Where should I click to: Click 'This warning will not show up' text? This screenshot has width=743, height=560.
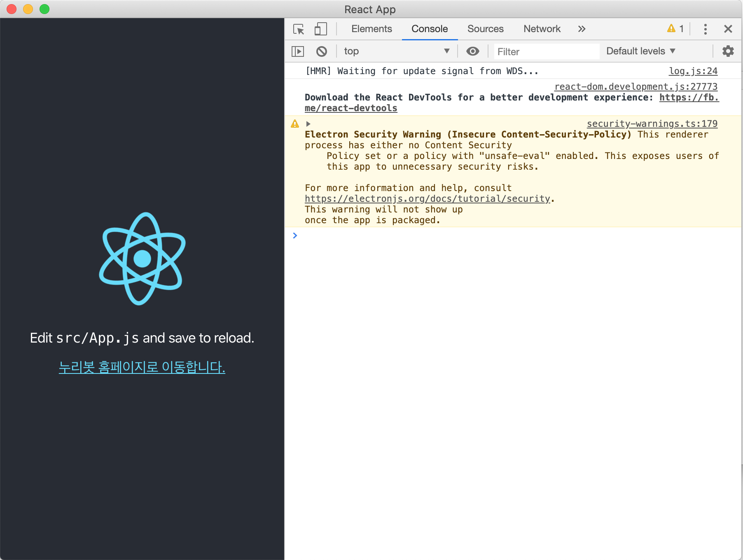[x=383, y=209]
